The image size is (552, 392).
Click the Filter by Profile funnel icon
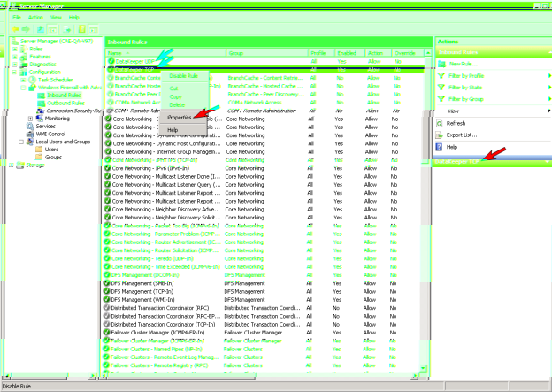(x=442, y=77)
